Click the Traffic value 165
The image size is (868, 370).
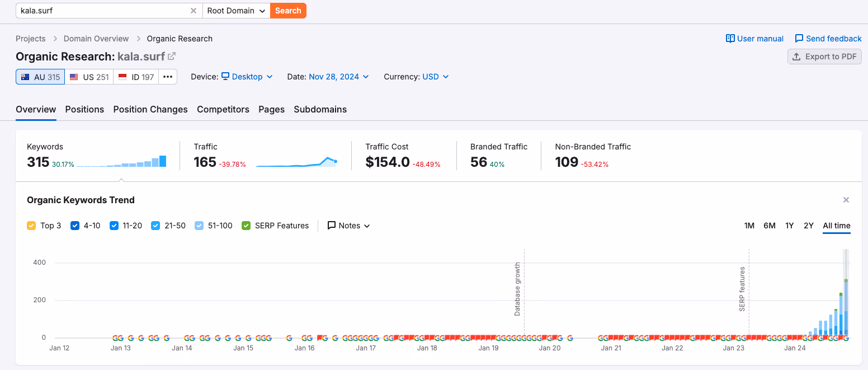coord(205,162)
